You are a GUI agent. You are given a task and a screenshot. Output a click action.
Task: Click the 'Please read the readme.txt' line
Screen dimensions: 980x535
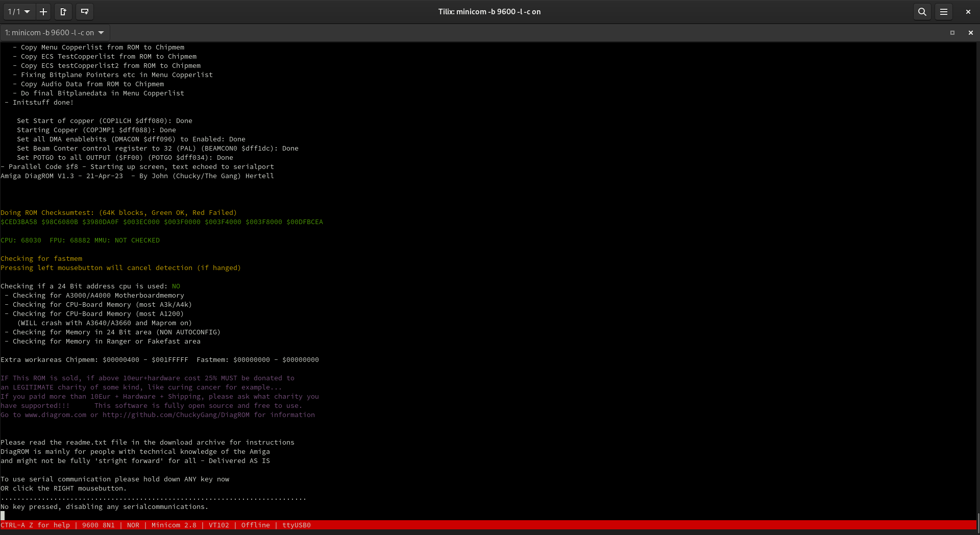(x=148, y=442)
